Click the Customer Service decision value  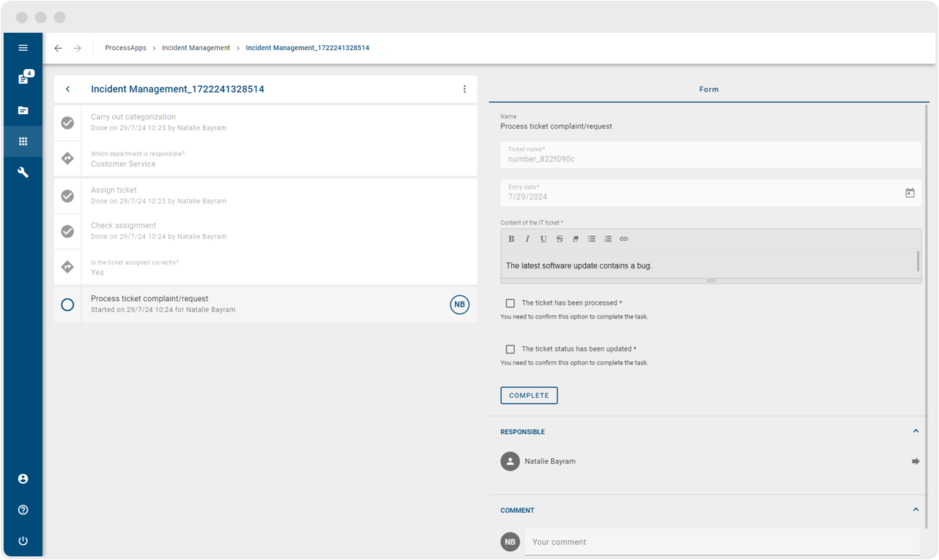pos(123,164)
